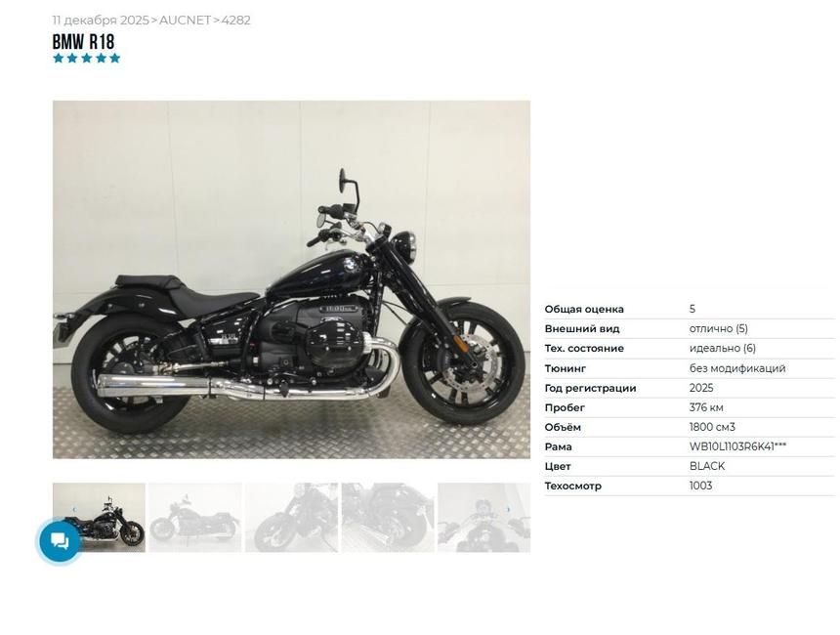The image size is (840, 635).
Task: Click the first blue rating star
Action: [59, 58]
